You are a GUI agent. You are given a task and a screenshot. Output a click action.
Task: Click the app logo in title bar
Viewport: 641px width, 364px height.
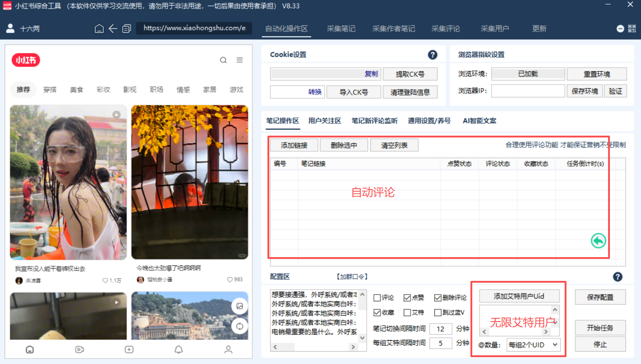7,6
